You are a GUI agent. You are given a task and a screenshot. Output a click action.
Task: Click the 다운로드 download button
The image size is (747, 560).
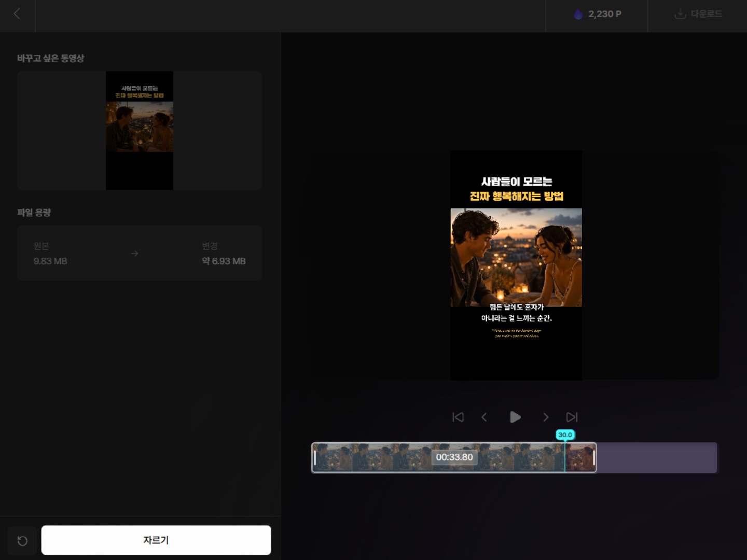click(x=698, y=15)
